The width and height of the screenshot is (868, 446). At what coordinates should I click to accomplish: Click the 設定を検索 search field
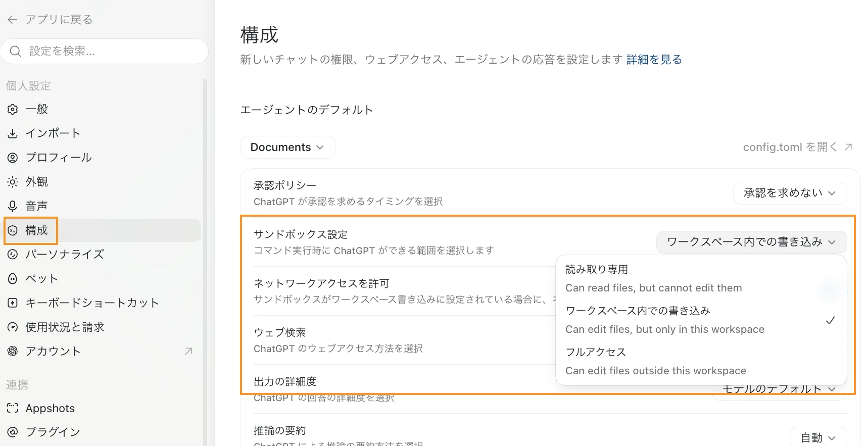coord(105,51)
